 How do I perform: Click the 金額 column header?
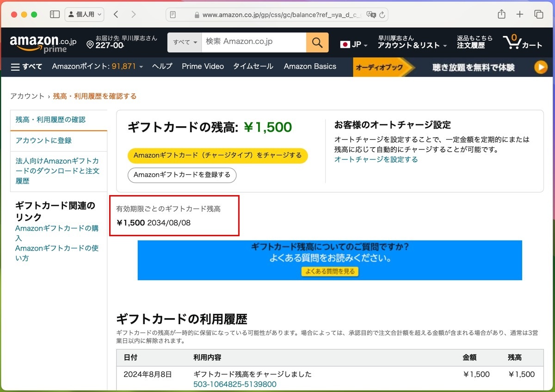470,357
